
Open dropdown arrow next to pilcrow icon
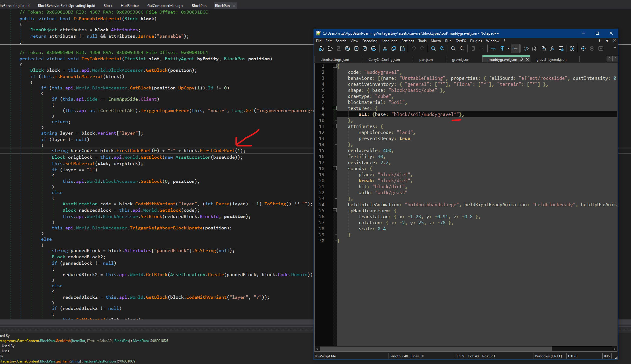click(x=508, y=48)
